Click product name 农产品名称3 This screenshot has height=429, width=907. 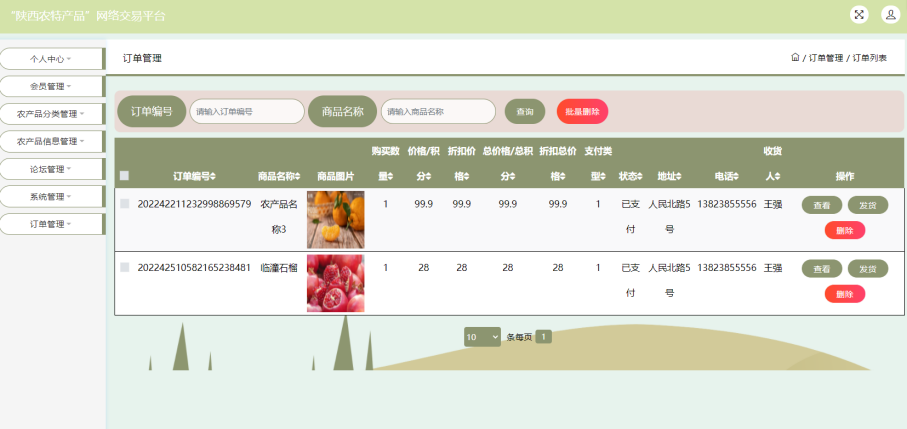pyautogui.click(x=279, y=217)
